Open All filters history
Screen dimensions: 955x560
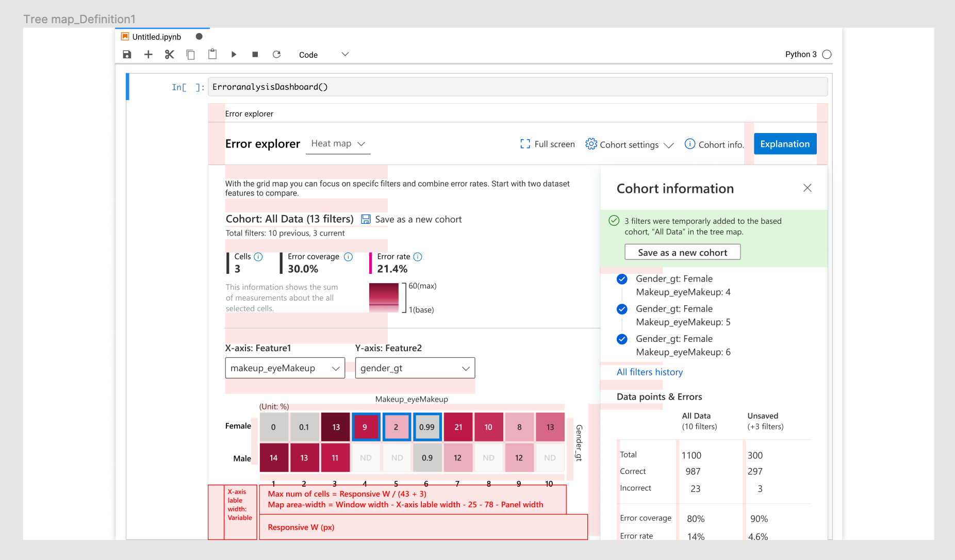click(649, 372)
